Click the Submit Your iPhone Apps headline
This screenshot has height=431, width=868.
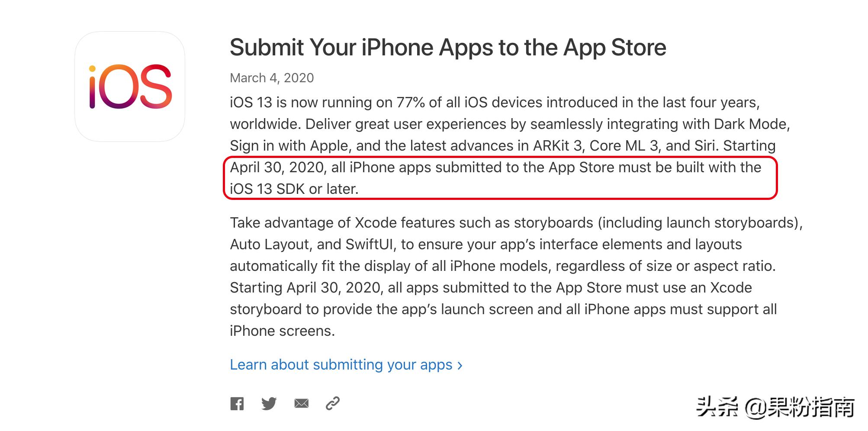click(x=448, y=48)
